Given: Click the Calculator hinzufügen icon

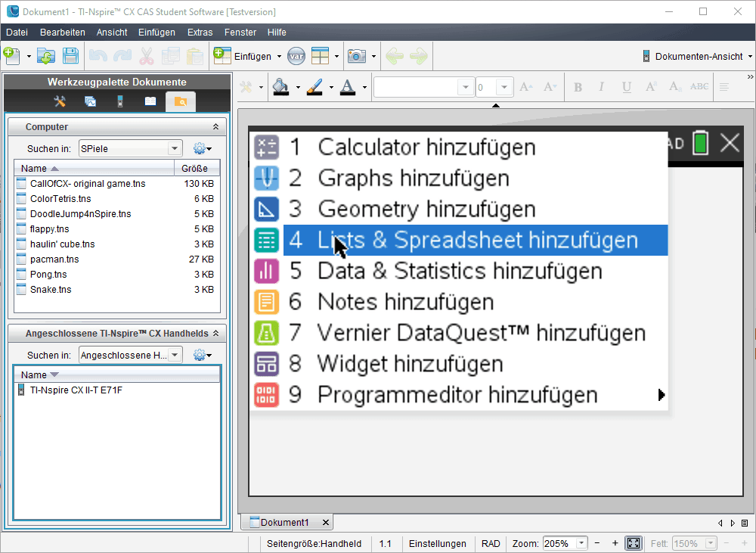Looking at the screenshot, I should click(x=267, y=148).
